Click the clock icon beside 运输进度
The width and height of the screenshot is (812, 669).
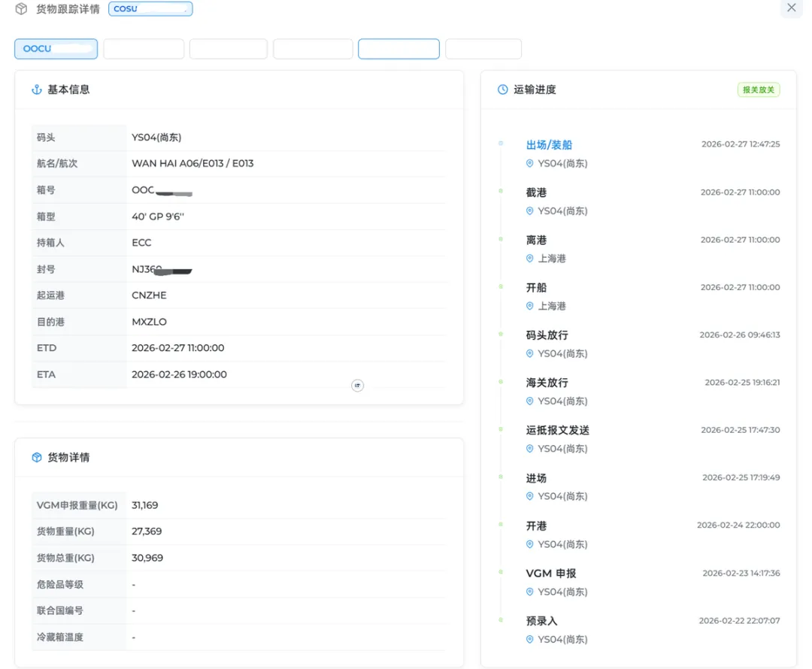pyautogui.click(x=502, y=89)
